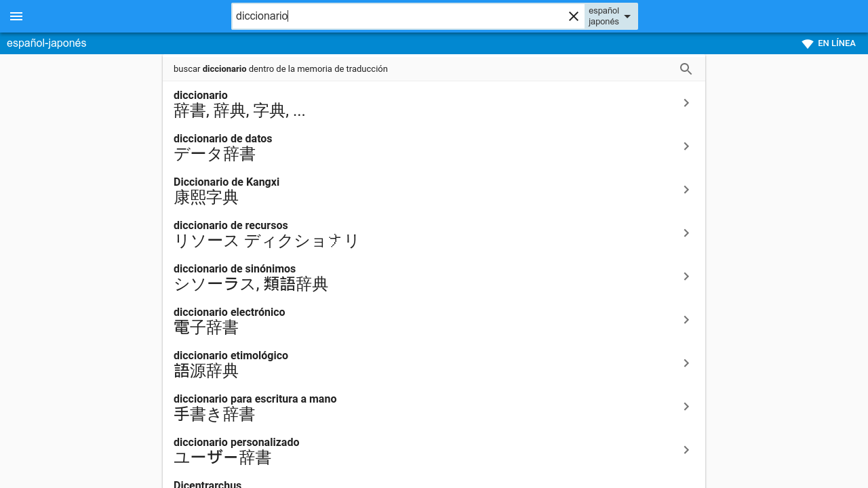Click the translation リソース ディクショナリ
This screenshot has height=488, width=868.
tap(267, 241)
